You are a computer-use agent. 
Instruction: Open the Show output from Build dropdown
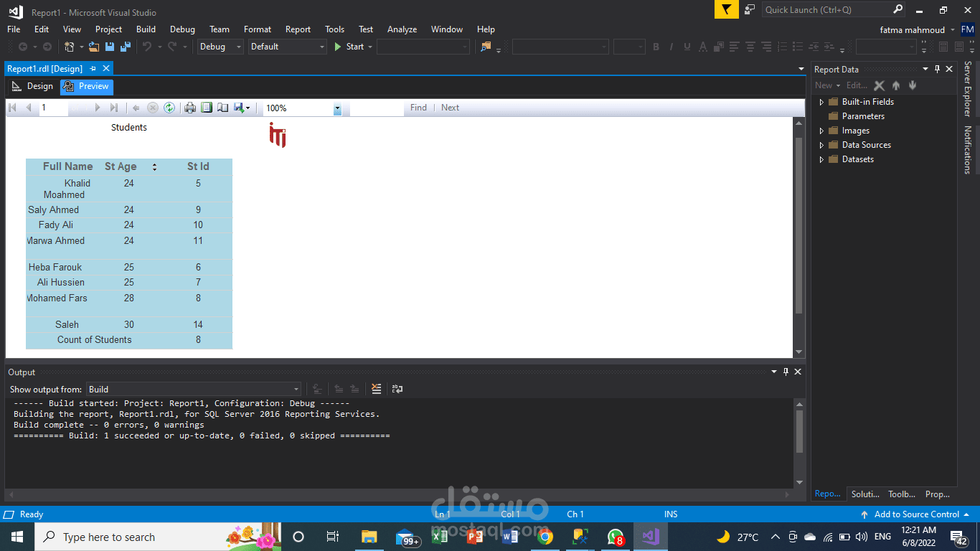click(194, 390)
